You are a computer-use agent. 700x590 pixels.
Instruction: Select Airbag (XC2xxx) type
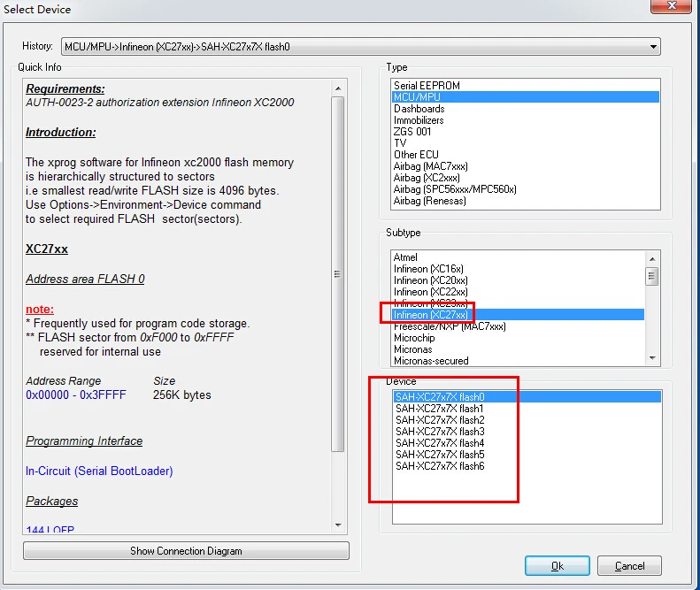point(526,178)
